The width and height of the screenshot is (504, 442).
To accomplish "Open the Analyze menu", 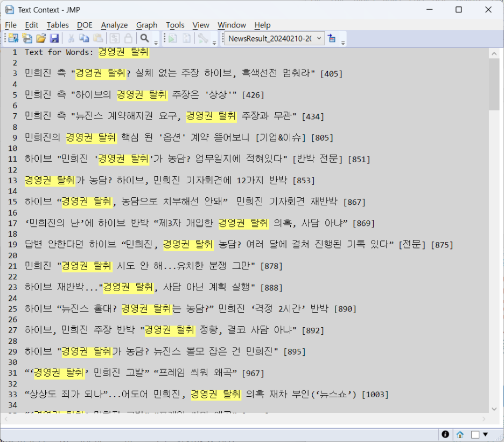I will 114,25.
